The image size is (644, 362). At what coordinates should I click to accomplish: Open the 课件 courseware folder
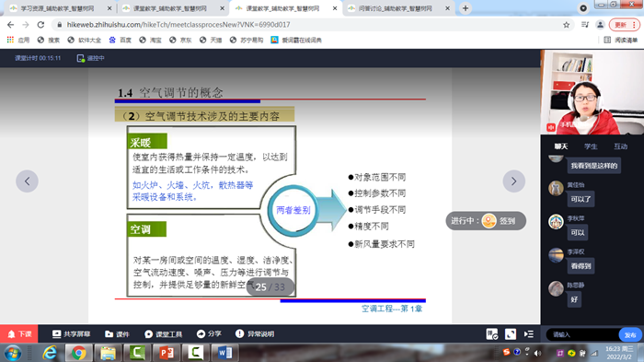[x=117, y=334]
